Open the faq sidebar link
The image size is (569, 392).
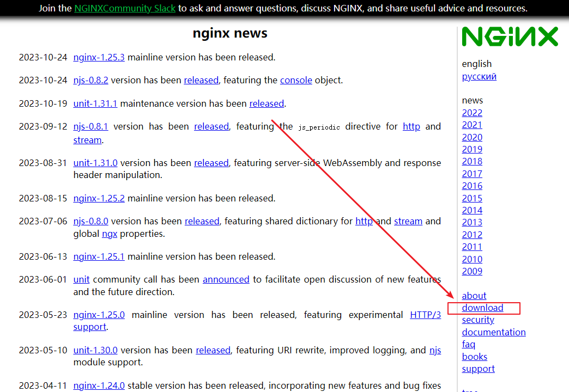pos(469,344)
